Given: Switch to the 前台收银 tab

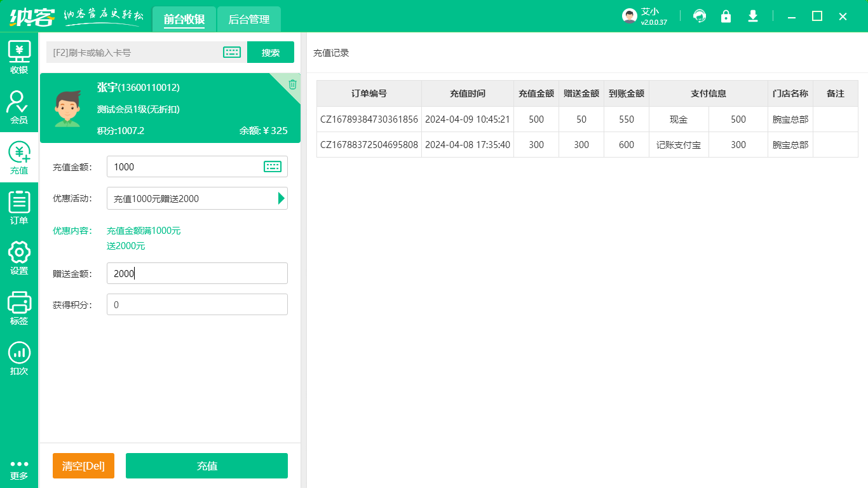Looking at the screenshot, I should click(184, 19).
